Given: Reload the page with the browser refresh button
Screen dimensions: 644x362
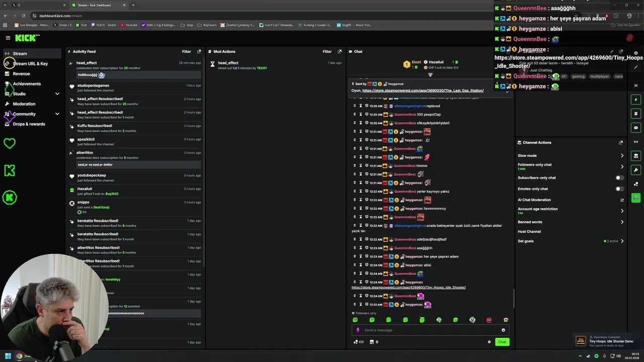Looking at the screenshot, I should [23, 16].
